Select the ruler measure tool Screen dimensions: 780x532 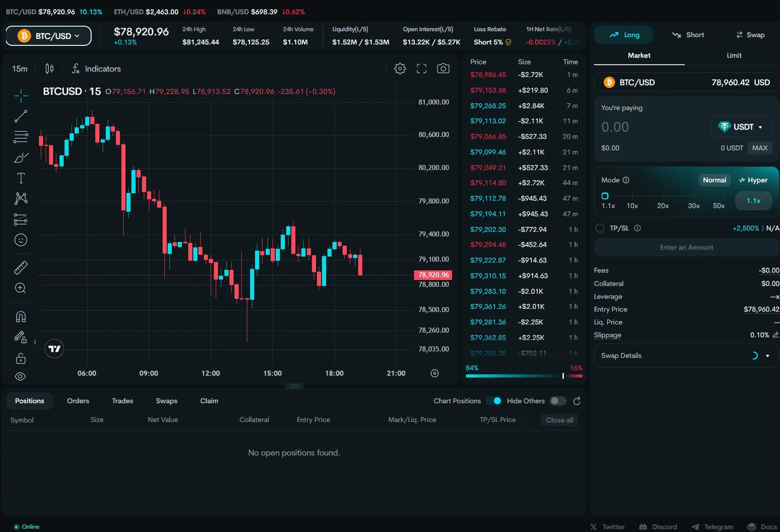tap(21, 268)
